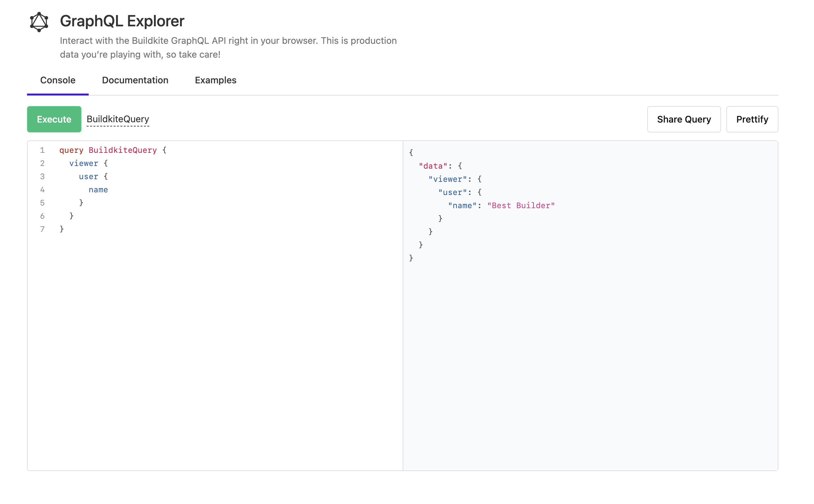Open the Examples tab
The height and width of the screenshot is (504, 814).
[216, 80]
